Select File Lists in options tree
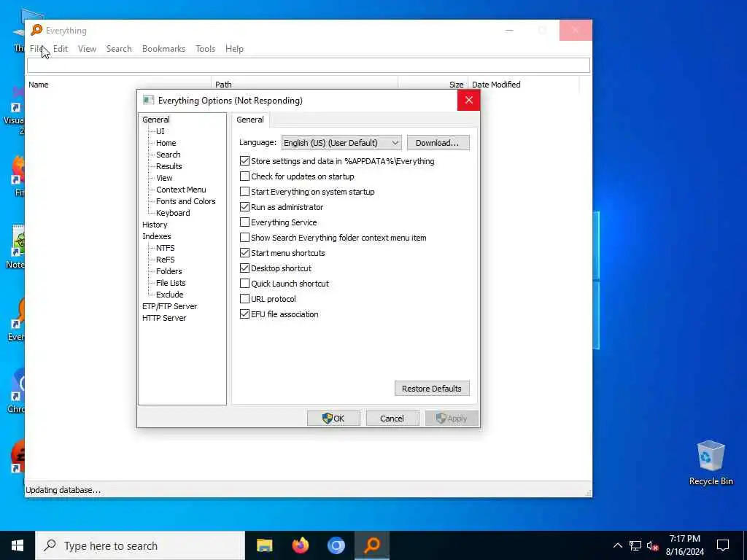Image resolution: width=747 pixels, height=560 pixels. click(171, 283)
